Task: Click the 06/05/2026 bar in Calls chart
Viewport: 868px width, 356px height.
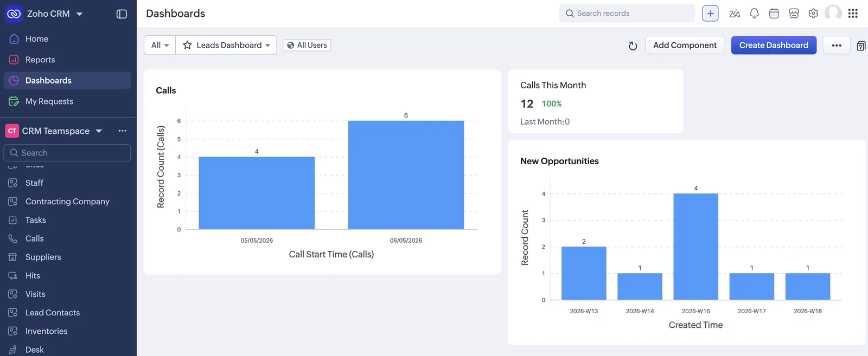Action: click(406, 175)
